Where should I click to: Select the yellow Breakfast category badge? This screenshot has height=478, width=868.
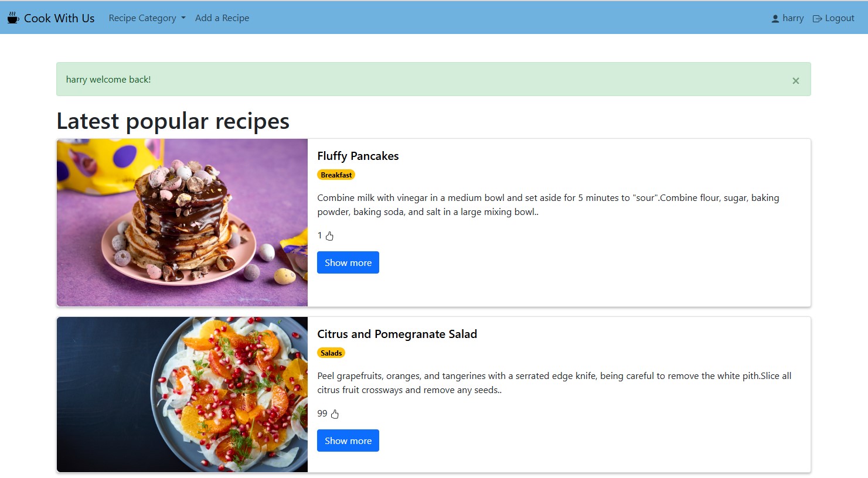336,175
